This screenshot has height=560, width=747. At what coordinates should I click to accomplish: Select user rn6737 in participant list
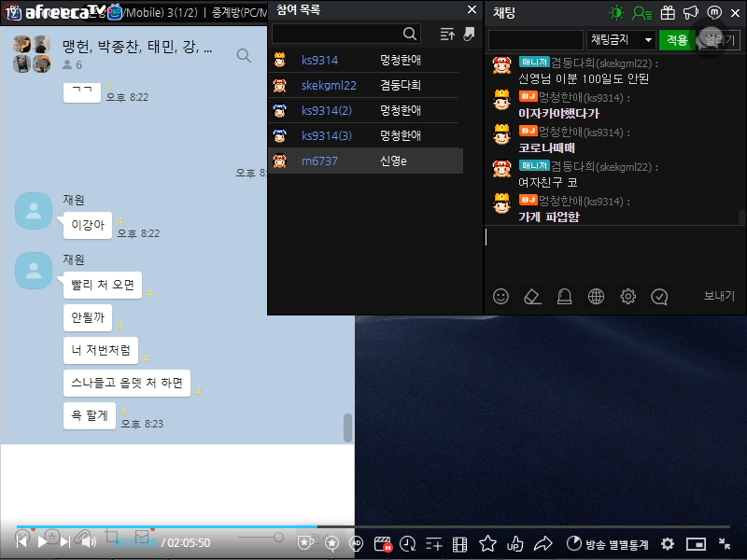coord(319,161)
